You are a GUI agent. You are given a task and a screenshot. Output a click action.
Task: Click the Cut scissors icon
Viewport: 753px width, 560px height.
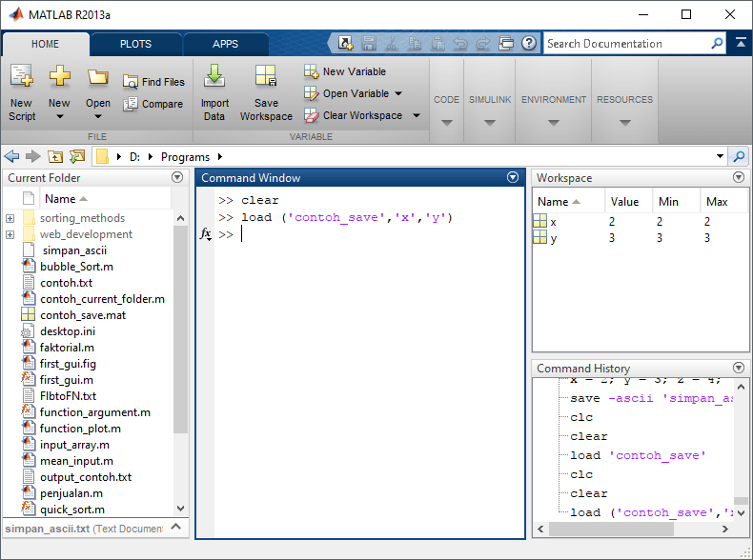(x=392, y=43)
